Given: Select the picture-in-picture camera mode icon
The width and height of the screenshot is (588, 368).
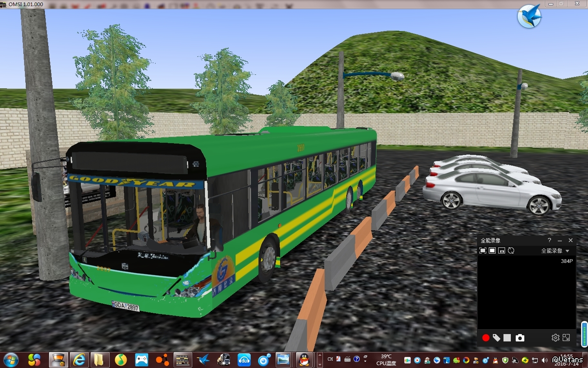Looking at the screenshot, I should point(501,251).
